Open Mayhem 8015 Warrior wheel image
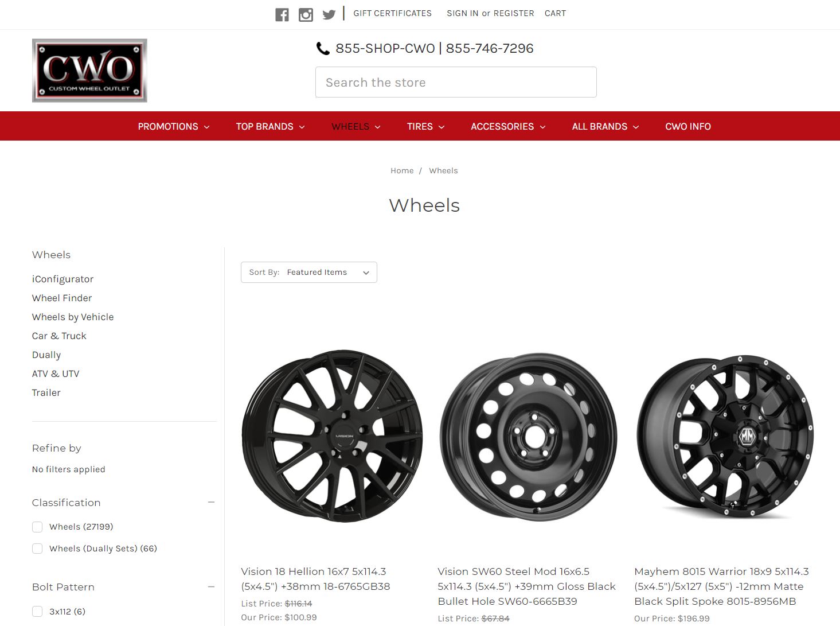The image size is (840, 626). tap(725, 436)
